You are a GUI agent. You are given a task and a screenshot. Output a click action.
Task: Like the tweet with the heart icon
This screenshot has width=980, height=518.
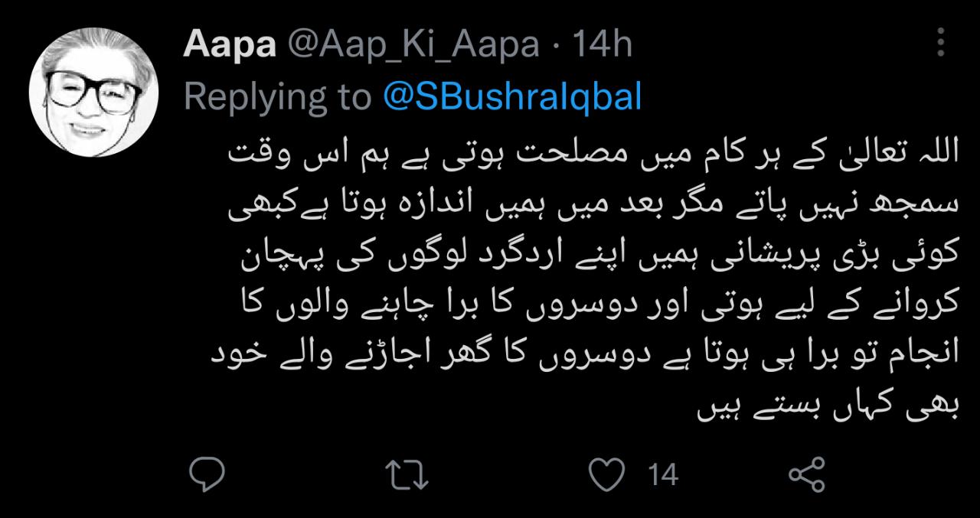click(609, 474)
